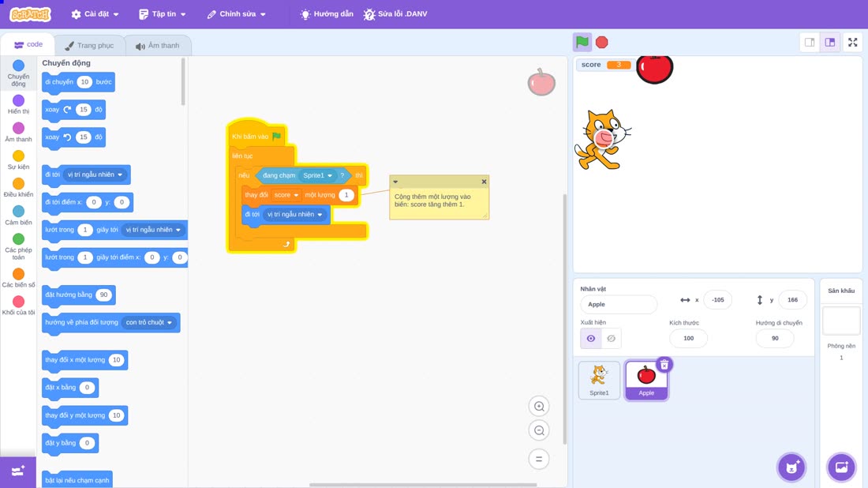Open Sprite1 dropdown in đang chạm block
This screenshot has height=488, width=868.
point(317,175)
